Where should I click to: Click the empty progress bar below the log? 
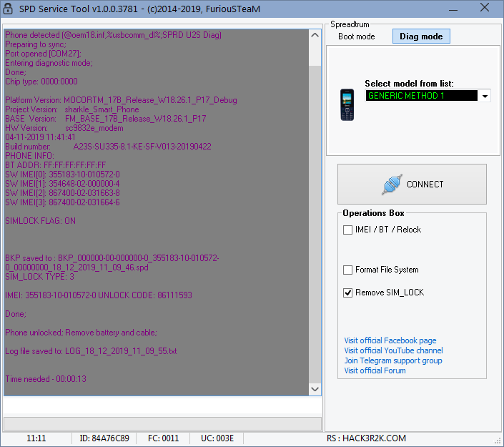[162, 423]
